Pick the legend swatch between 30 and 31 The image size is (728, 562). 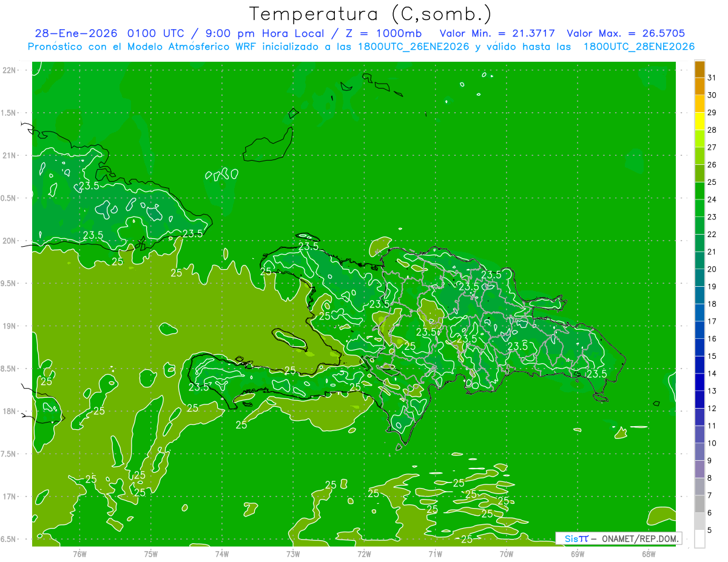click(x=699, y=86)
